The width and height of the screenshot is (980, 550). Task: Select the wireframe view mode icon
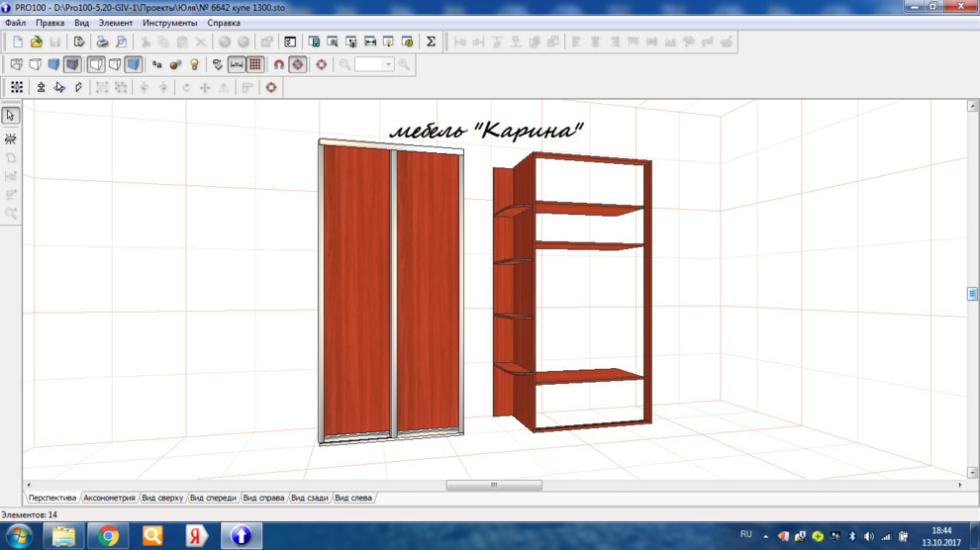click(17, 64)
